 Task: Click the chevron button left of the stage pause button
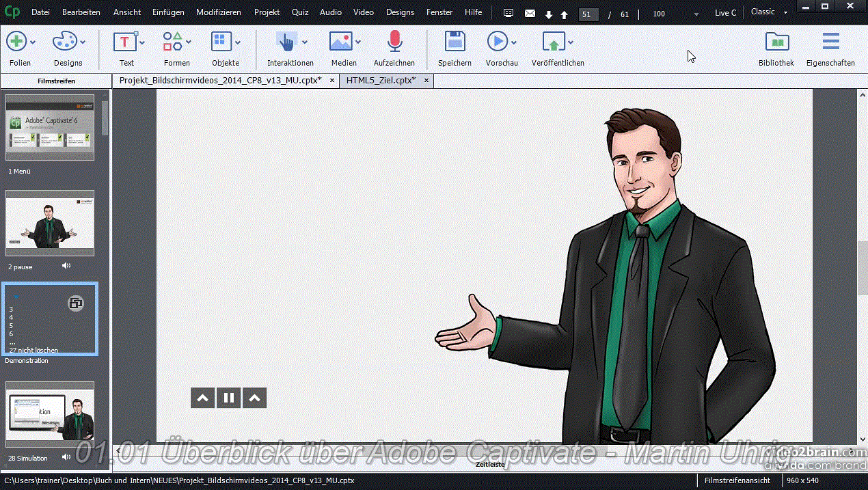pyautogui.click(x=202, y=398)
